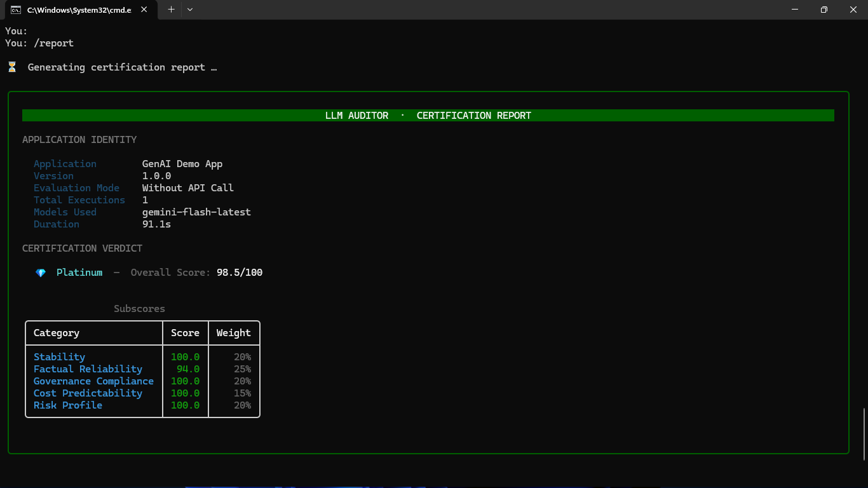Minimize the terminal window
Viewport: 868px width, 488px height.
795,10
